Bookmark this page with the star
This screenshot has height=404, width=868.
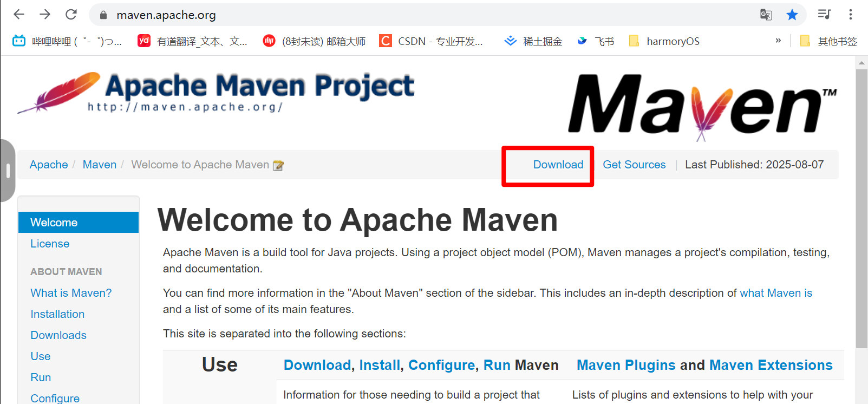pyautogui.click(x=792, y=15)
